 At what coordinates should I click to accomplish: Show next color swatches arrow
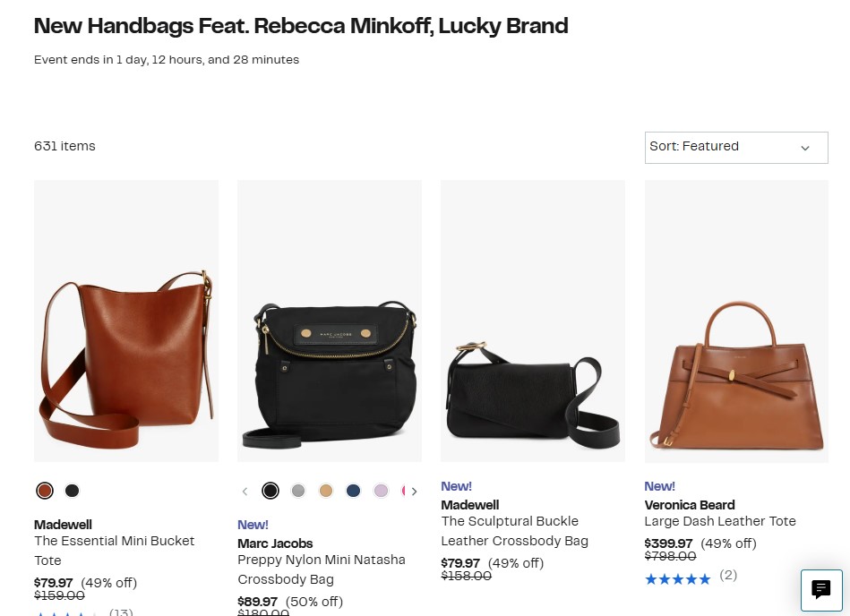coord(414,492)
